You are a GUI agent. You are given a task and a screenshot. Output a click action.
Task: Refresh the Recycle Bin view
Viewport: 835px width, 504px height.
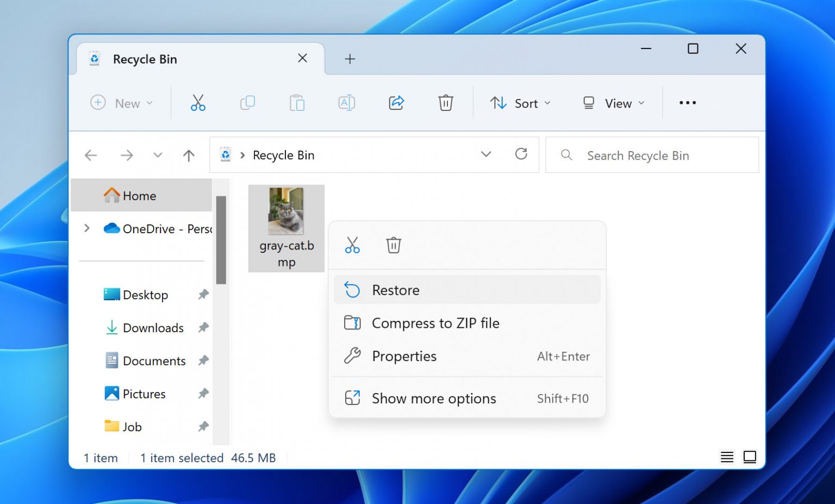pyautogui.click(x=521, y=154)
